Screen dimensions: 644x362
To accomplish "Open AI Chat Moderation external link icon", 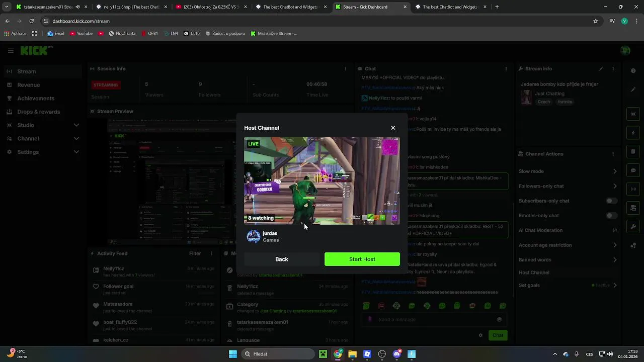I will coord(615,230).
